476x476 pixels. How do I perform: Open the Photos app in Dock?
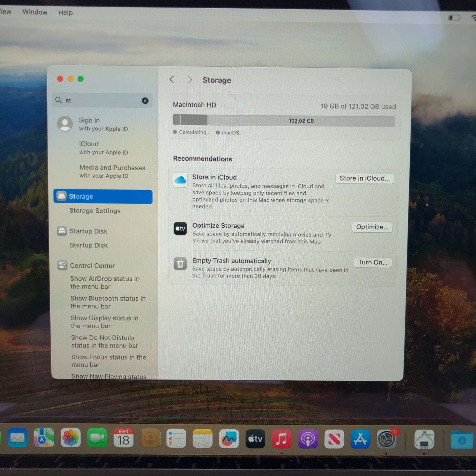click(70, 438)
